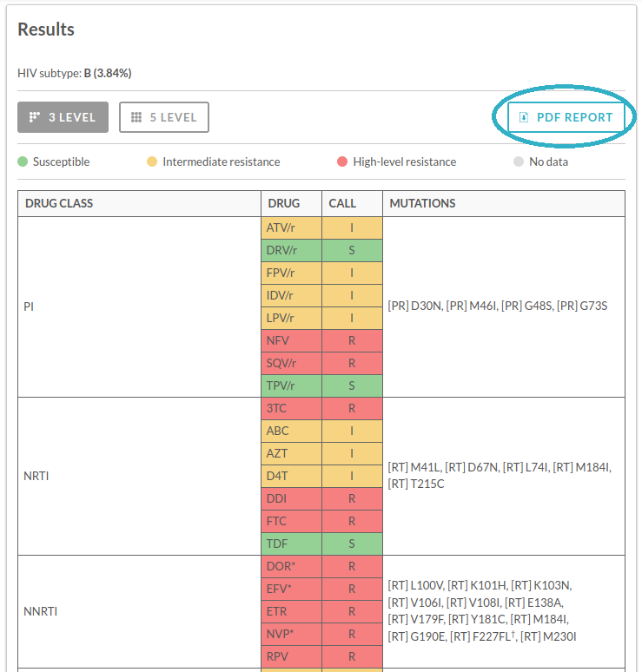The height and width of the screenshot is (672, 642).
Task: Click the 5 level grid icon
Action: [x=136, y=117]
